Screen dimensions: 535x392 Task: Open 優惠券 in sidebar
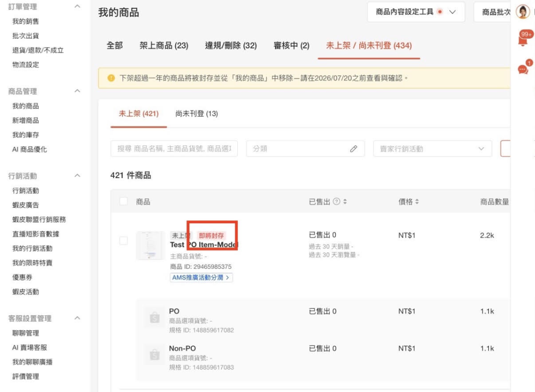click(22, 277)
